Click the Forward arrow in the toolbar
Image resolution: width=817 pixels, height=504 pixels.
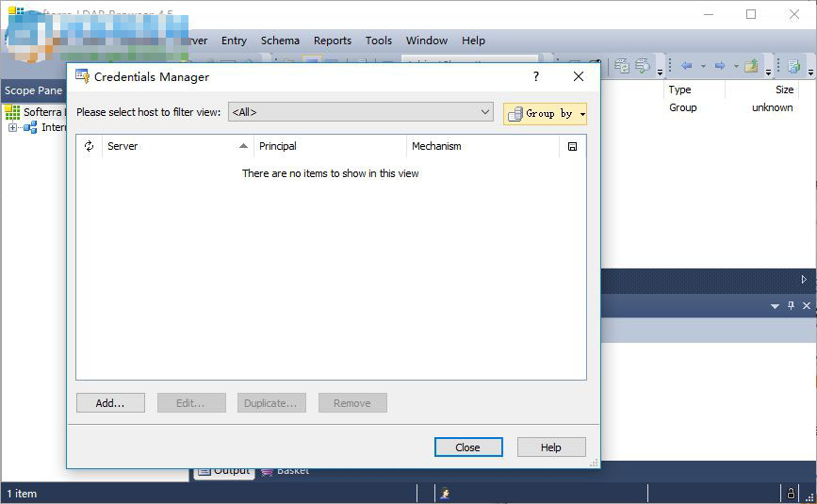(x=719, y=66)
